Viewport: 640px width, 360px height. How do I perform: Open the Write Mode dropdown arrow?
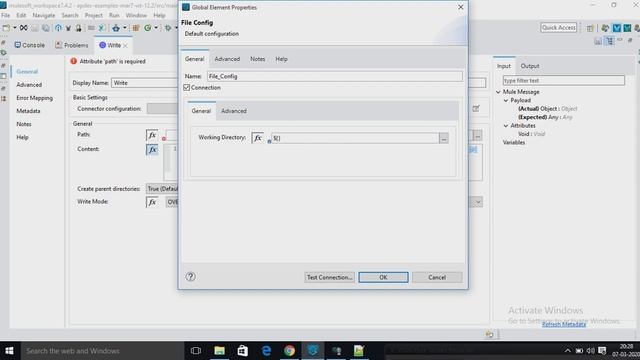[x=478, y=202]
